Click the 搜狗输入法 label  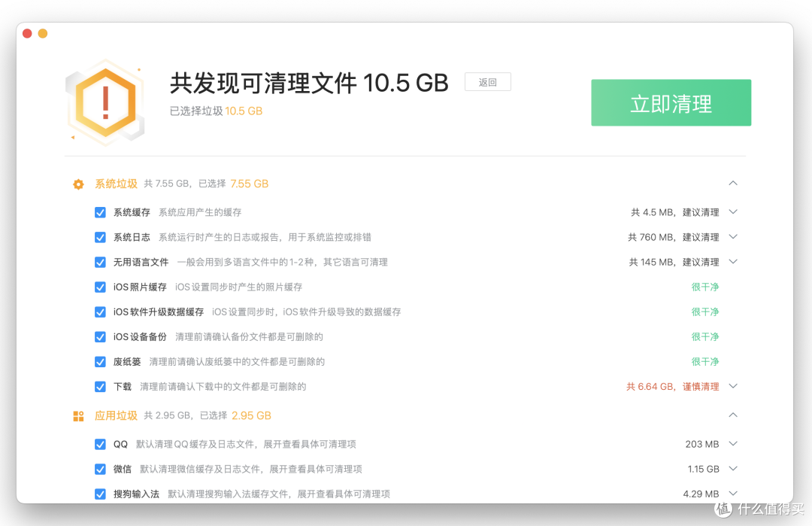pos(137,494)
